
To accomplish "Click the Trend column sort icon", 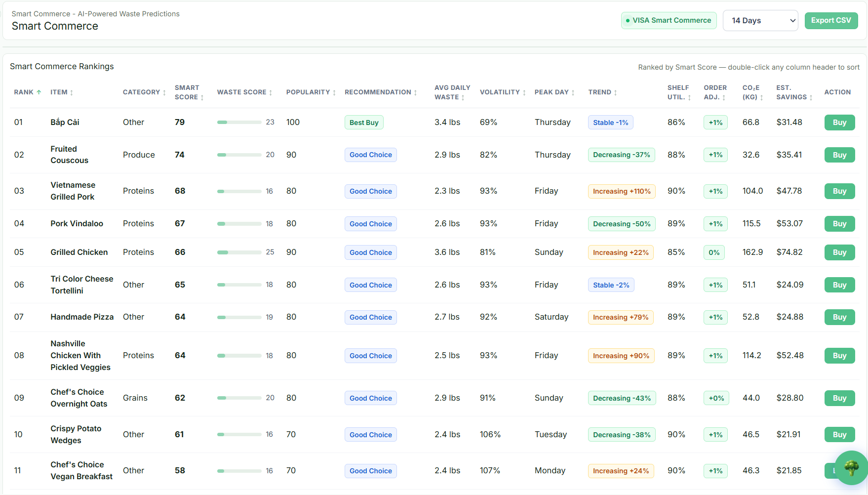I will 616,93.
